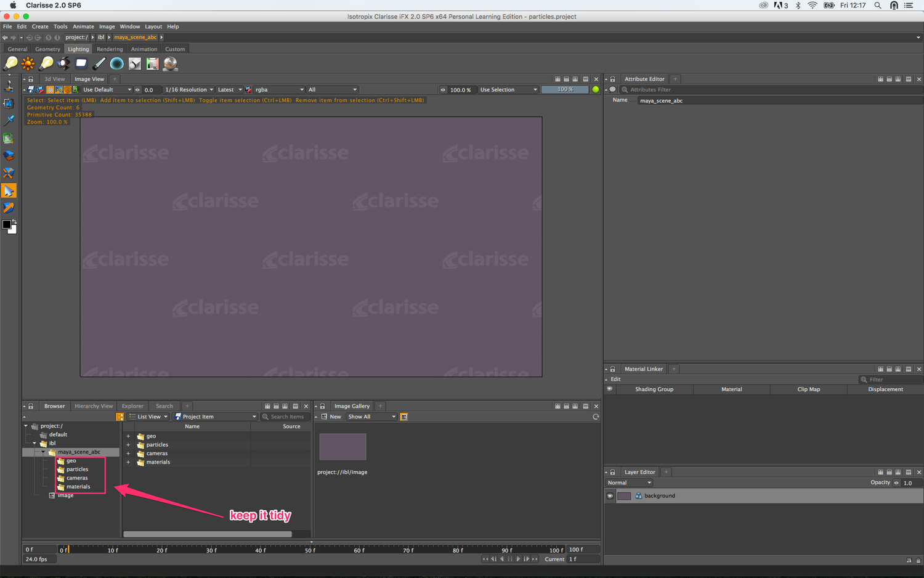The width and height of the screenshot is (924, 578).
Task: Click the Shading Group column header
Action: 654,389
